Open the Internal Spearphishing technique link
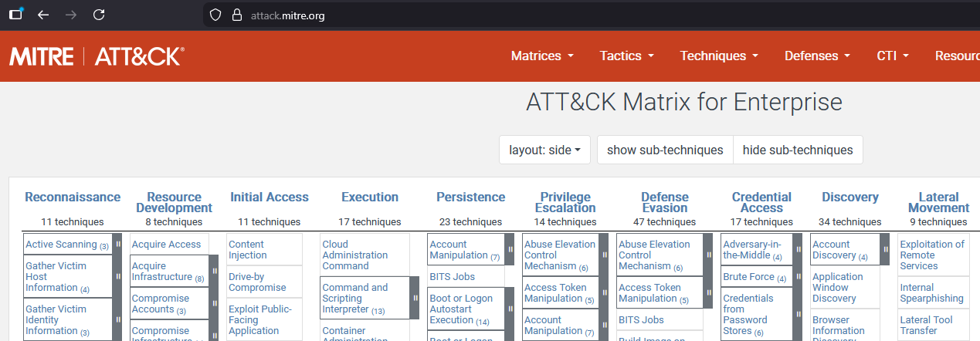 [931, 293]
